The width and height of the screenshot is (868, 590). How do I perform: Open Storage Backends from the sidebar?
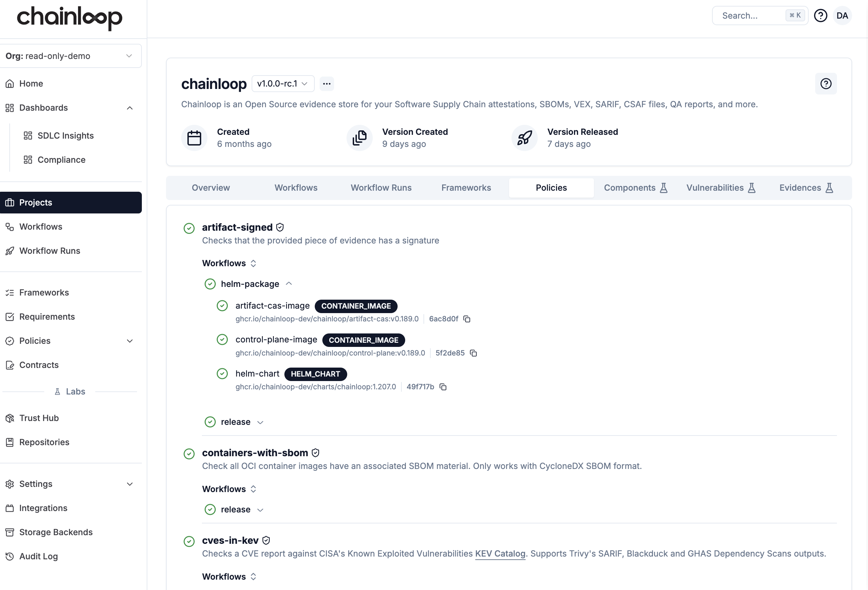click(56, 532)
